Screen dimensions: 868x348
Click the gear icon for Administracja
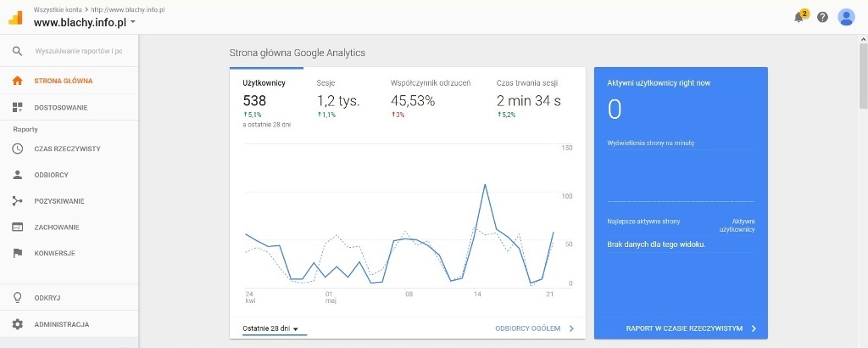pyautogui.click(x=18, y=324)
